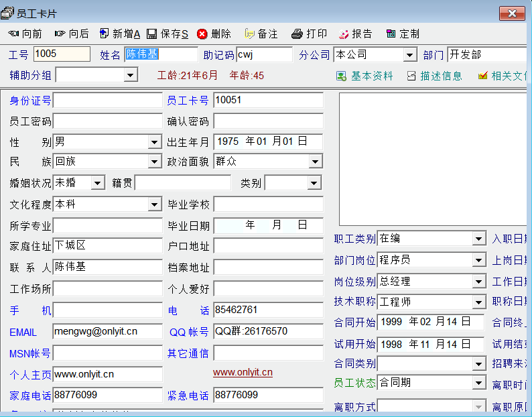Image resolution: width=532 pixels, height=417 pixels.
Task: Open the 报告 report icon
Action: pos(344,34)
